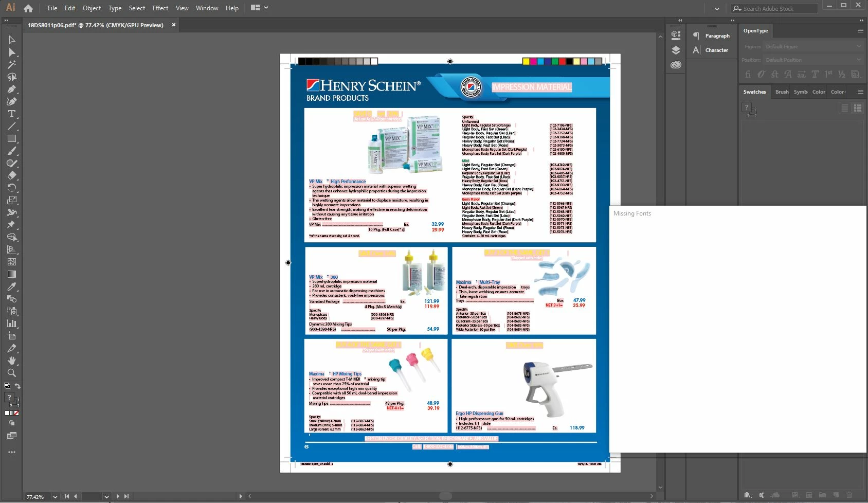The height and width of the screenshot is (503, 868).
Task: Open the File menu
Action: 52,8
